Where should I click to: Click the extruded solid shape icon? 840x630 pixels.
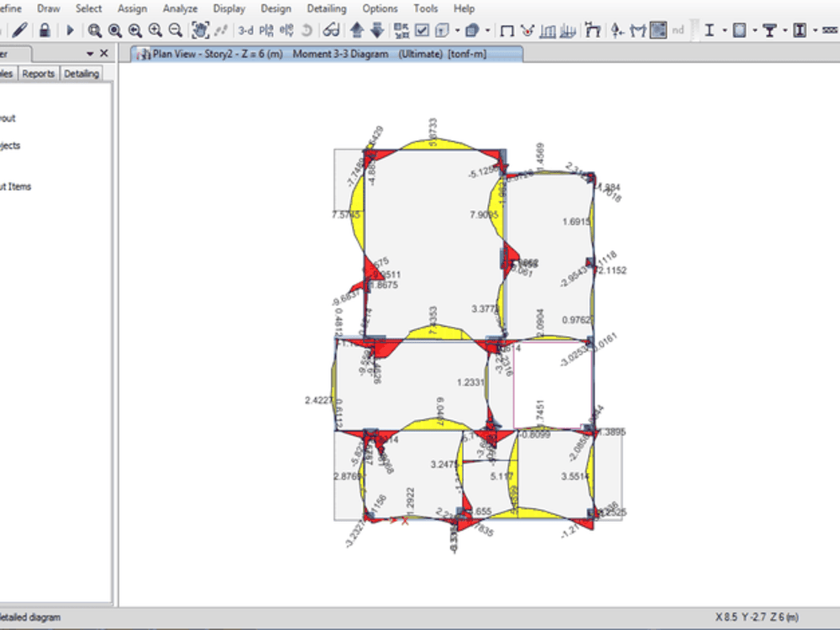[472, 30]
